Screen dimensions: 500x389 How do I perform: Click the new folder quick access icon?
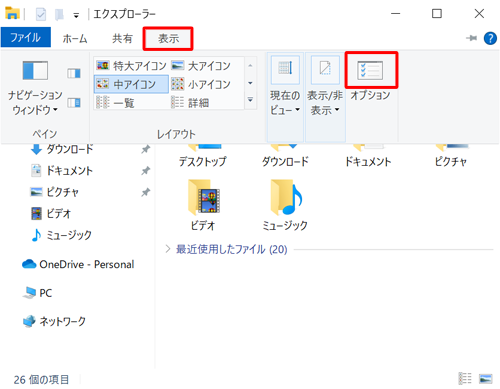(59, 14)
